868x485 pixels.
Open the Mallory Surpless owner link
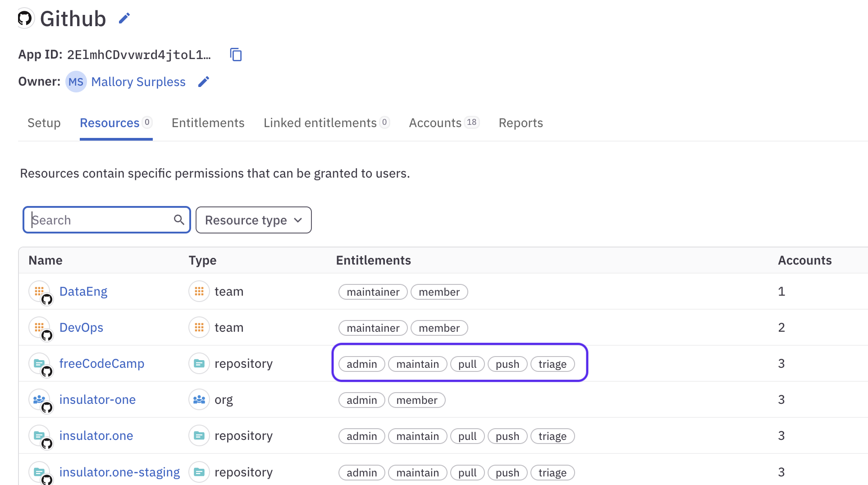(138, 82)
